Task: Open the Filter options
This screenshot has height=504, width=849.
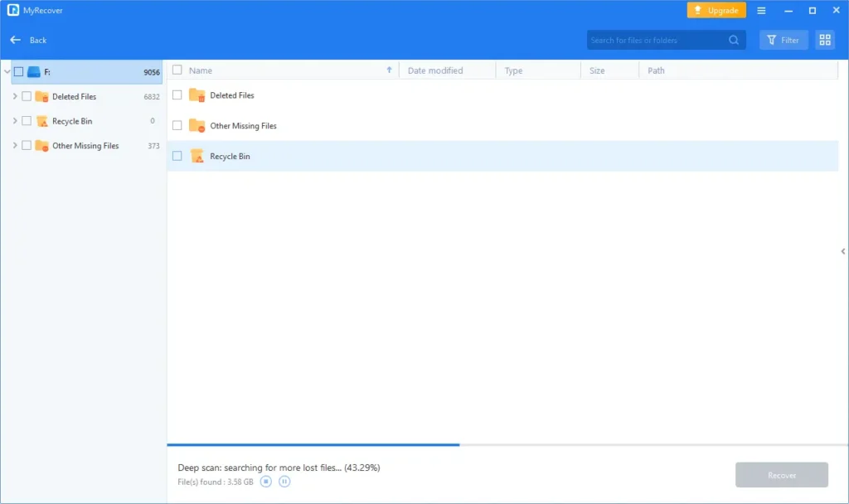Action: 784,40
